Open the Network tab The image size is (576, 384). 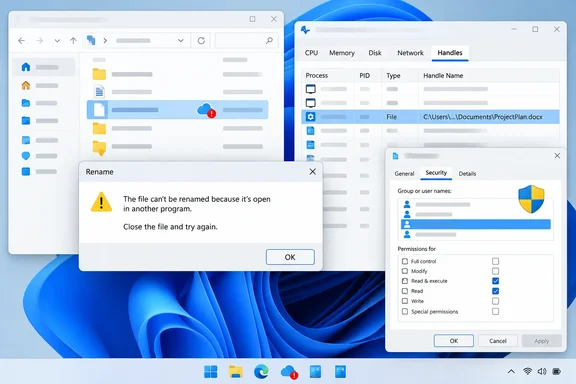[x=410, y=53]
